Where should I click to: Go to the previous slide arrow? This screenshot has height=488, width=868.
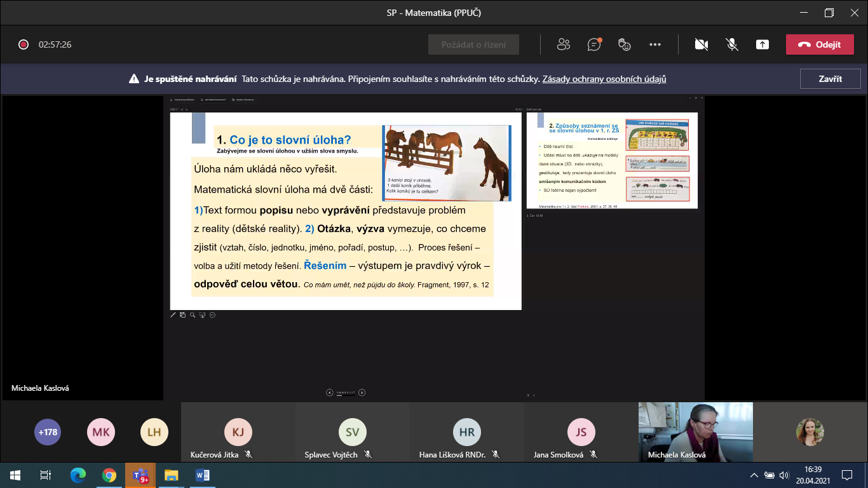(x=330, y=393)
